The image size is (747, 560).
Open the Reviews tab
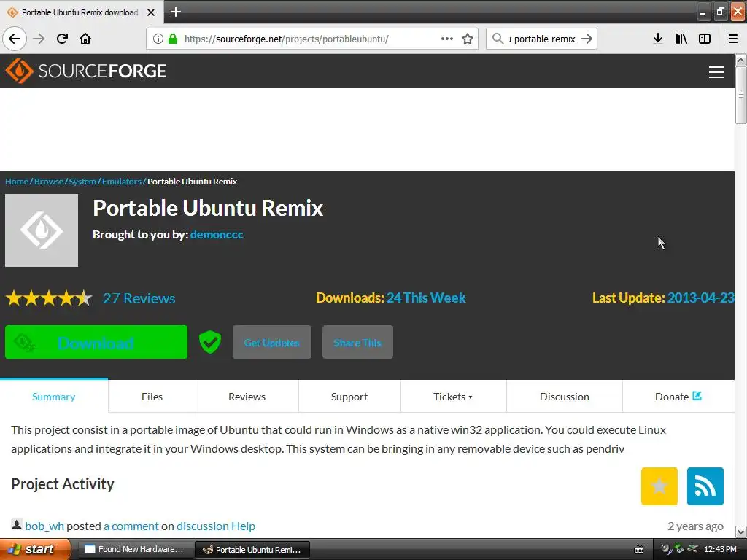tap(247, 397)
